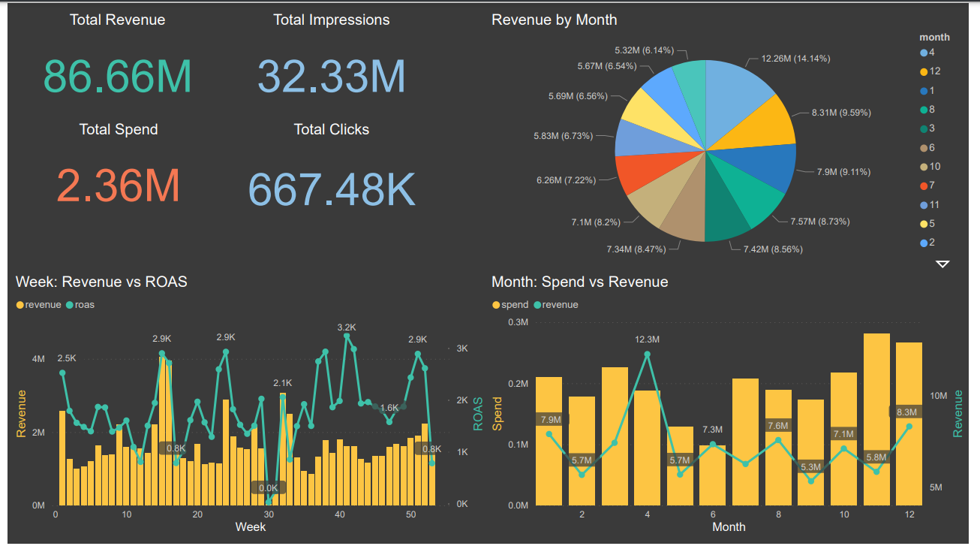
Task: Expand the pie legend using the down chevron
Action: (942, 264)
